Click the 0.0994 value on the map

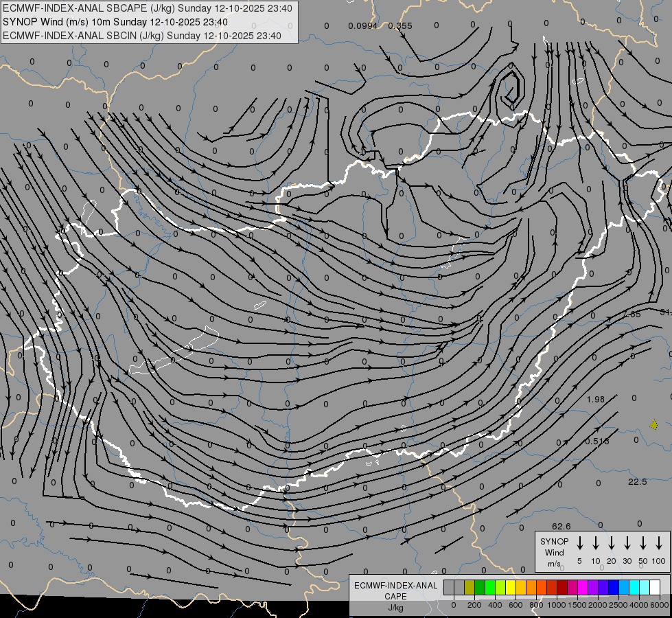click(362, 25)
